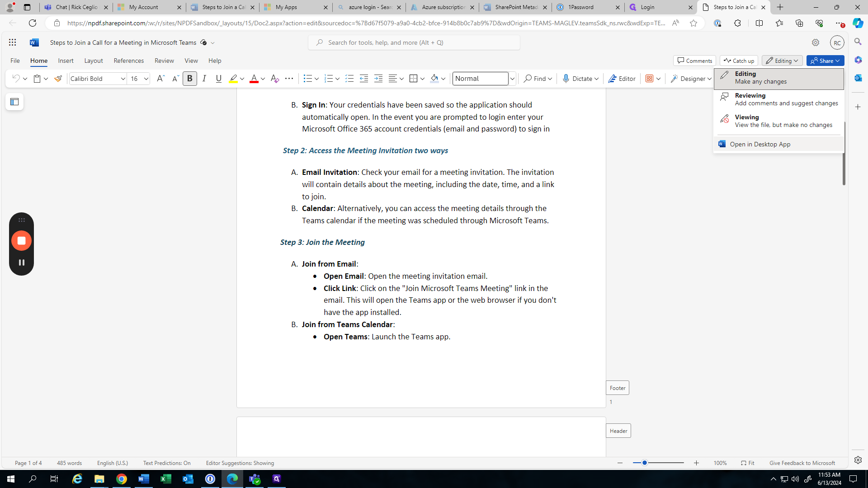Toggle Underline formatting button
This screenshot has width=868, height=488.
click(x=219, y=79)
